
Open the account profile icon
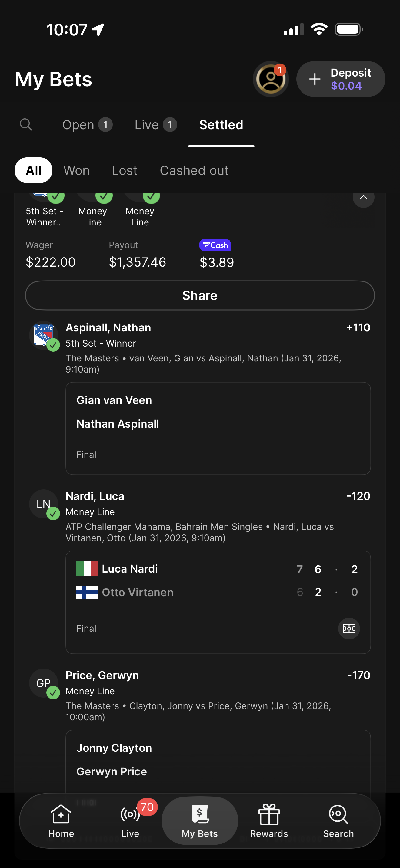[271, 79]
